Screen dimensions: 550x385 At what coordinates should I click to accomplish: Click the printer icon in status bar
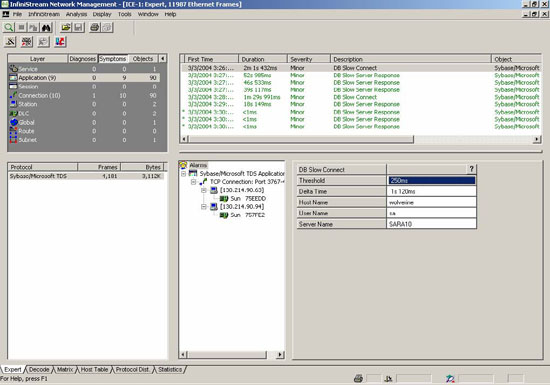click(358, 378)
